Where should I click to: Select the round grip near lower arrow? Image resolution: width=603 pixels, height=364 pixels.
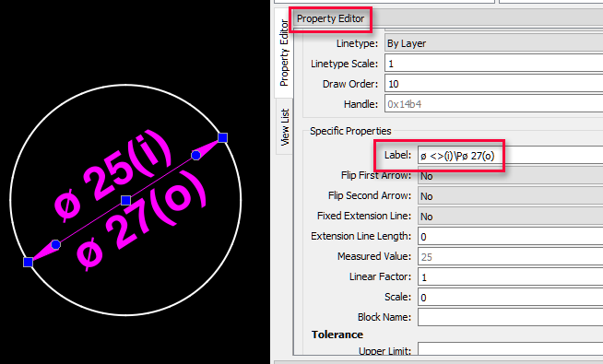point(55,245)
